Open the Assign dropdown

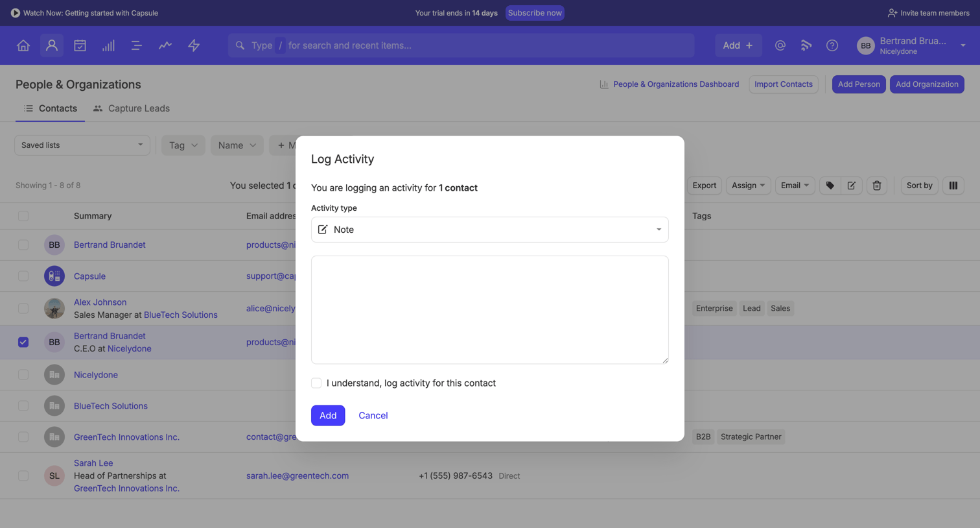point(749,186)
